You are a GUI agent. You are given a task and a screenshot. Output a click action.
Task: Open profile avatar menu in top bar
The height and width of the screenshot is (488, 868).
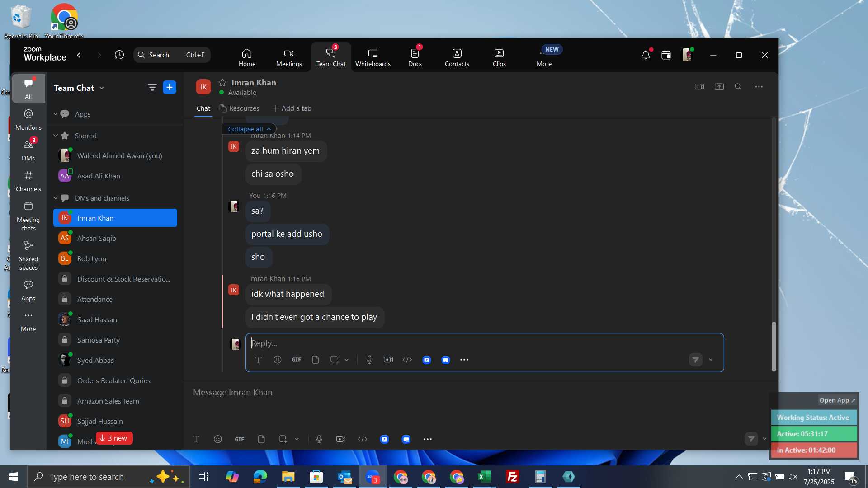(687, 55)
